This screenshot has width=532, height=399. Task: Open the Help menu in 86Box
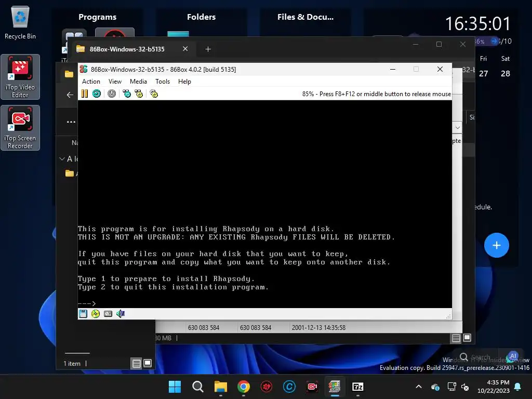[184, 82]
